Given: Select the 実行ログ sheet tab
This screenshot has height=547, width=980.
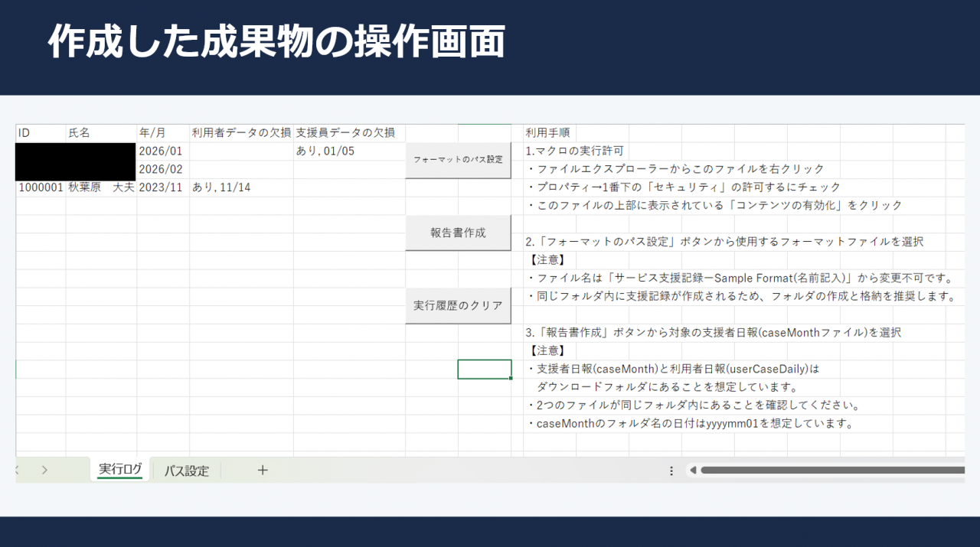Looking at the screenshot, I should click(120, 470).
